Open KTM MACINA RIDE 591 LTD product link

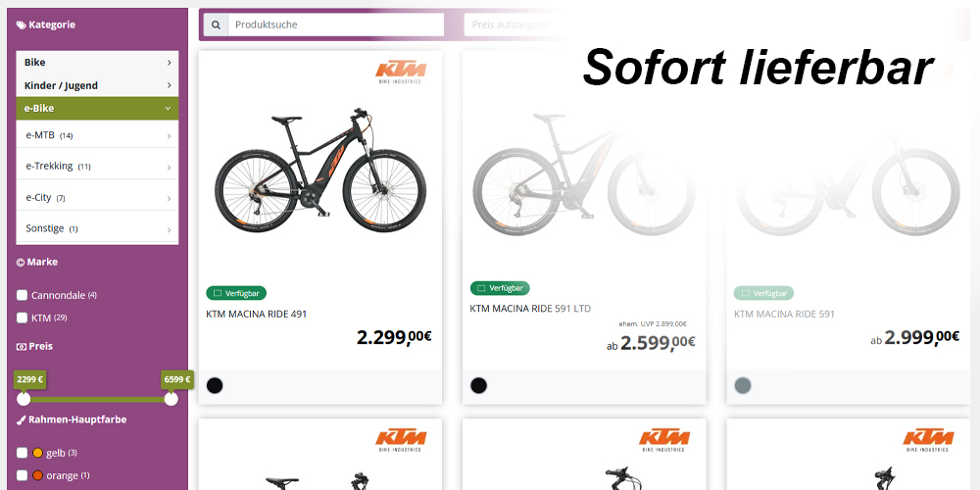click(x=530, y=309)
